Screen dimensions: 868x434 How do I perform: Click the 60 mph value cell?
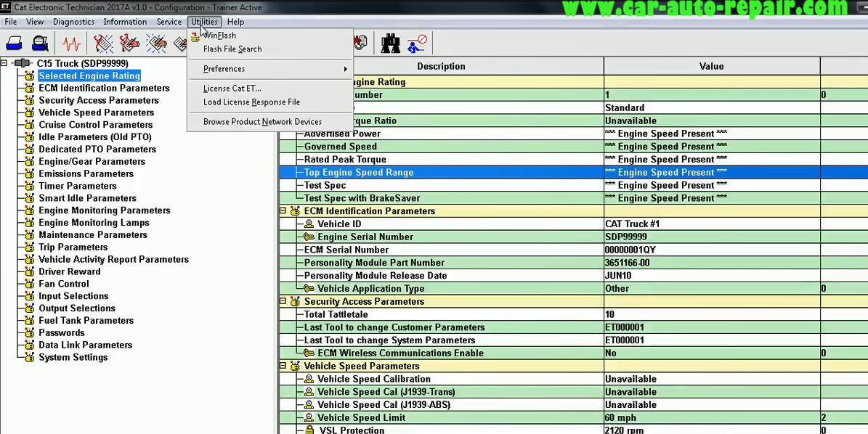pyautogui.click(x=712, y=418)
